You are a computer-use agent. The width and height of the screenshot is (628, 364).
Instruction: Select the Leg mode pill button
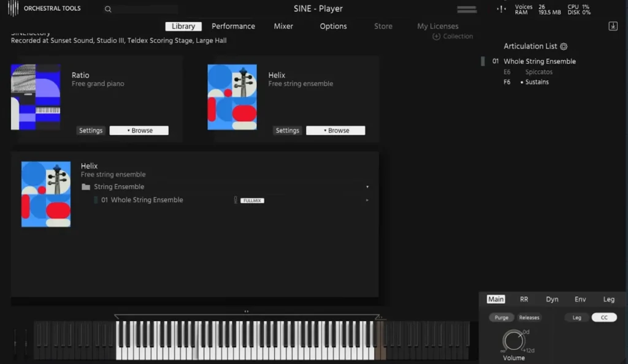576,317
